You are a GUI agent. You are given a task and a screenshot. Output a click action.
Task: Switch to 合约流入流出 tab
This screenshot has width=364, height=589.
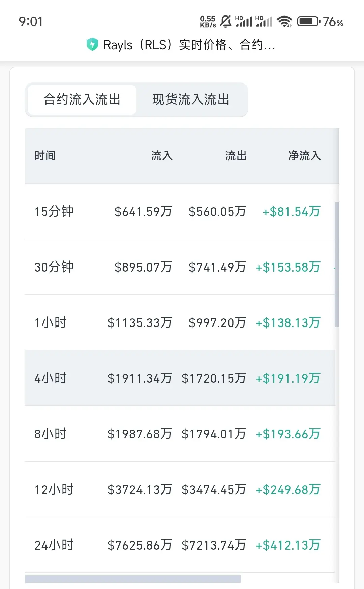[82, 100]
